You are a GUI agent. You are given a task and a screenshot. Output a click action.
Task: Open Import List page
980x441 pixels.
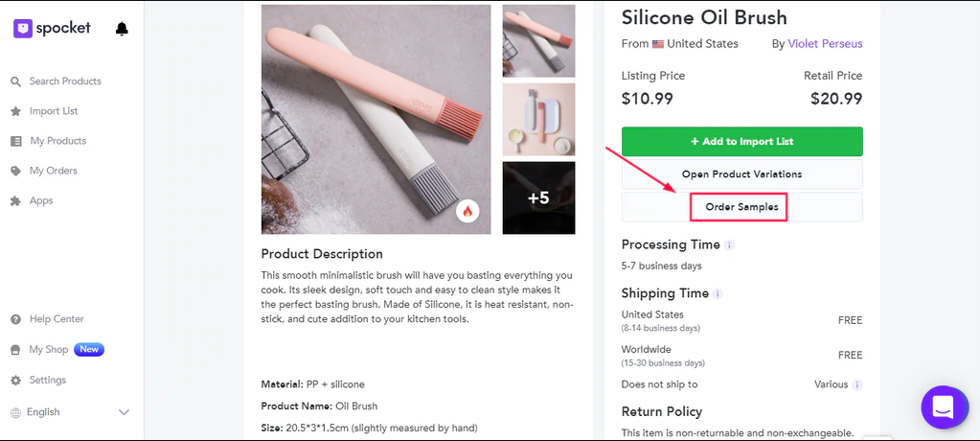tap(53, 111)
